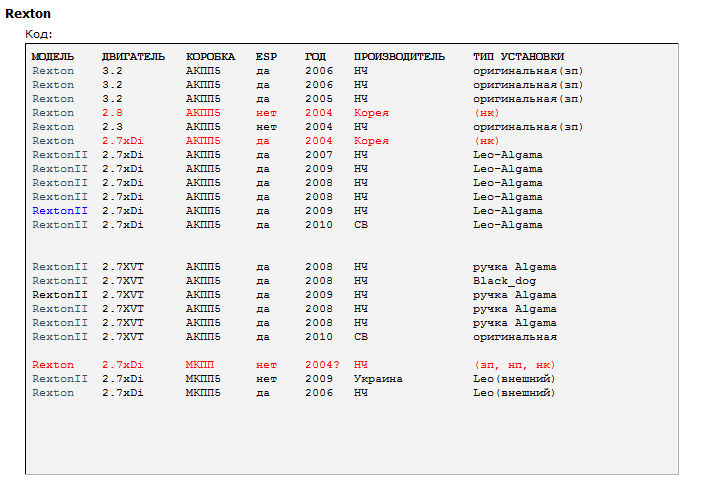Click the red 2.8 engine value
The image size is (719, 490).
pyautogui.click(x=112, y=113)
